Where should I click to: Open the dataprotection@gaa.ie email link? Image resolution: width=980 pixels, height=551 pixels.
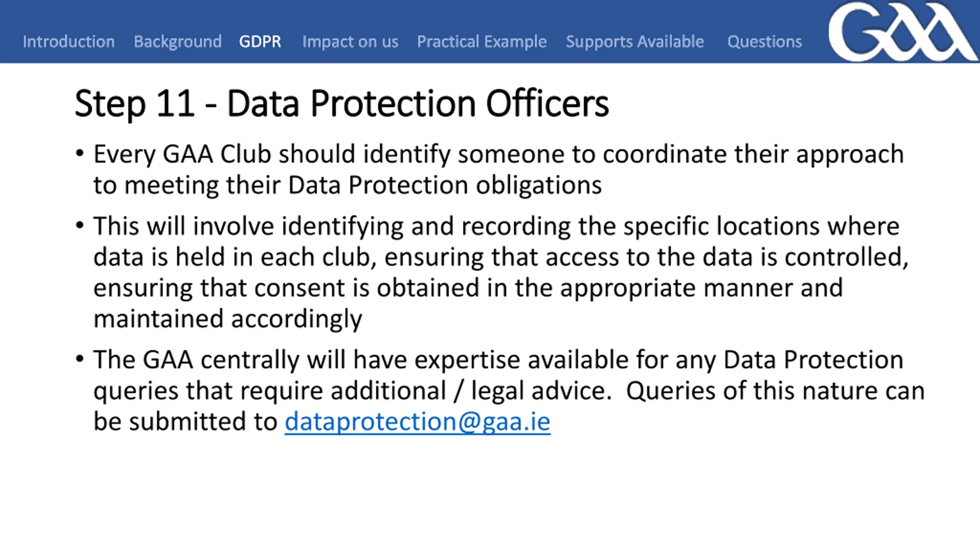point(417,421)
